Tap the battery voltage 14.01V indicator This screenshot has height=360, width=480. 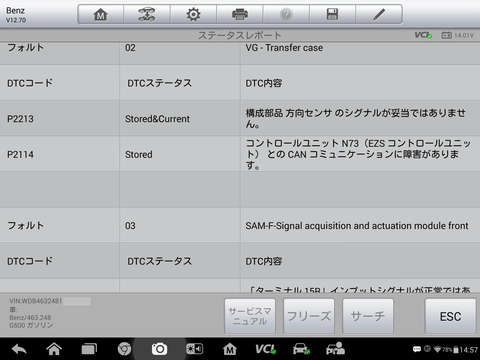coord(457,35)
